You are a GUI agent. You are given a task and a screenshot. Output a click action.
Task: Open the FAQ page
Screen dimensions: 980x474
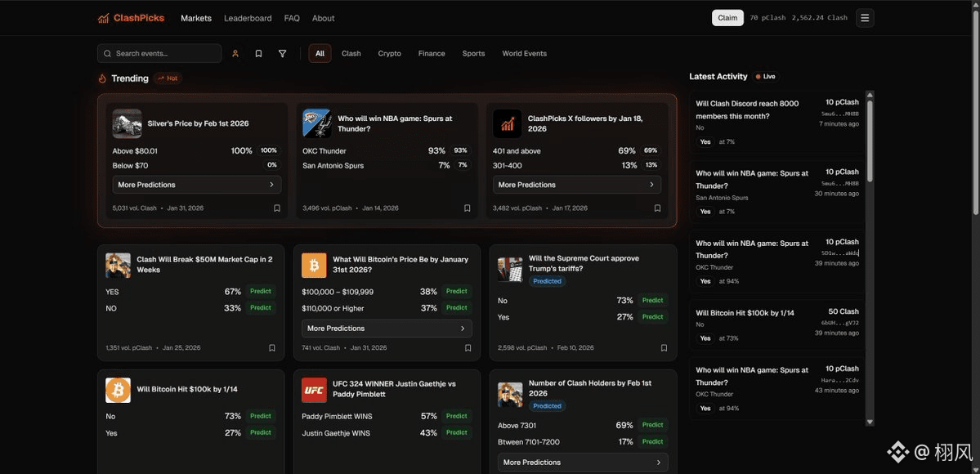pyautogui.click(x=292, y=18)
